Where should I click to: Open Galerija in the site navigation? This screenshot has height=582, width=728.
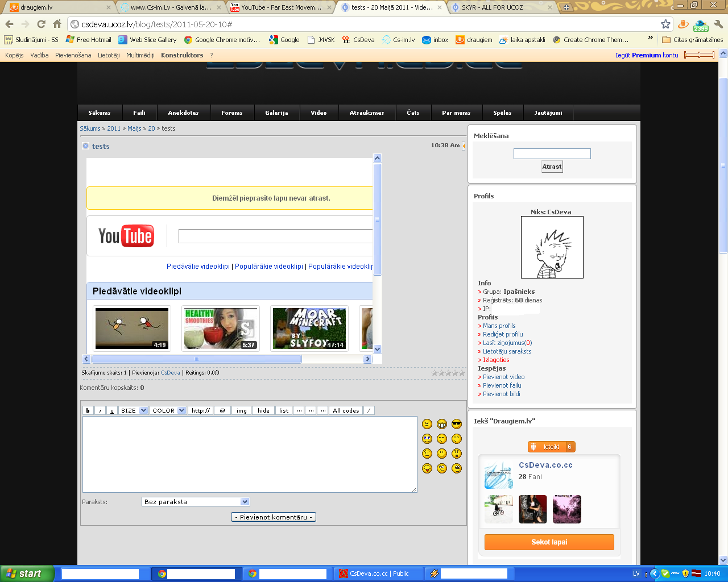click(276, 113)
